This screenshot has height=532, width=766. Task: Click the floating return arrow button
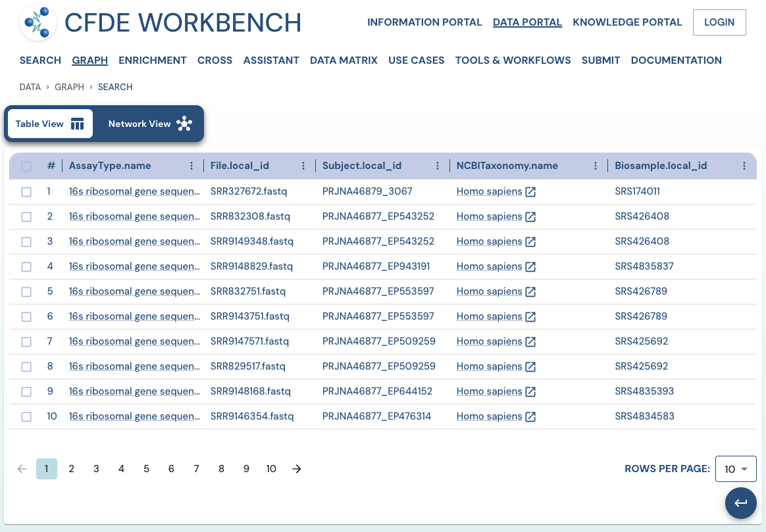coord(740,502)
